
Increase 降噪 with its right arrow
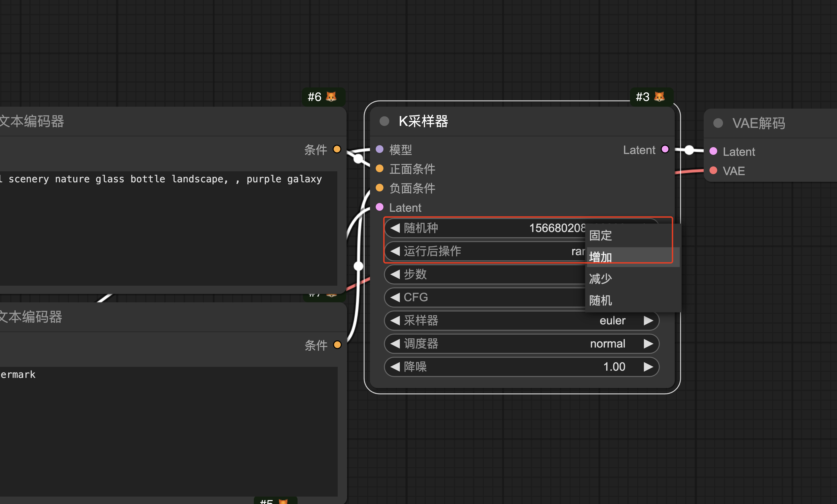648,367
